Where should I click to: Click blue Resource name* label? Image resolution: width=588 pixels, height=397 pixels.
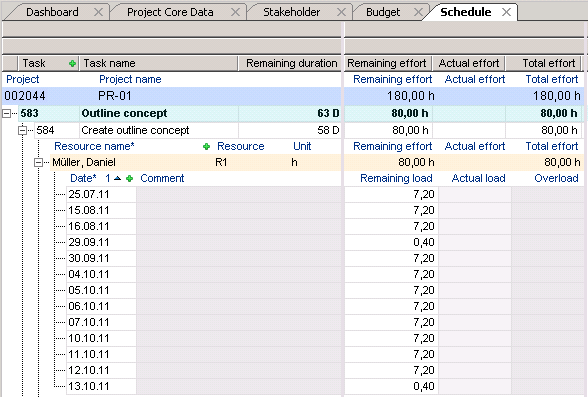pyautogui.click(x=94, y=146)
